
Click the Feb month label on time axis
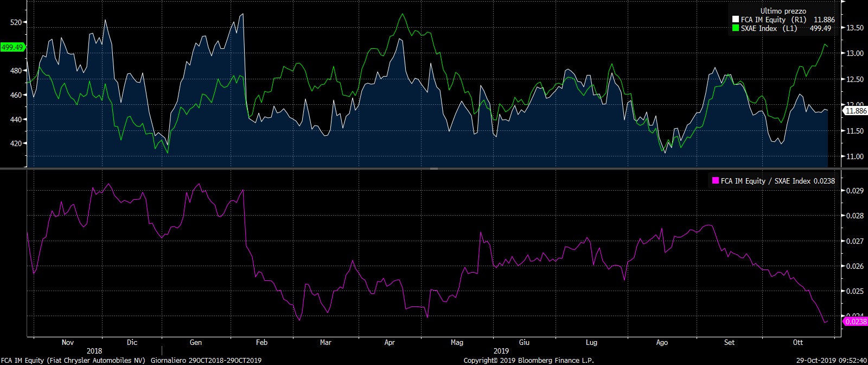[261, 342]
